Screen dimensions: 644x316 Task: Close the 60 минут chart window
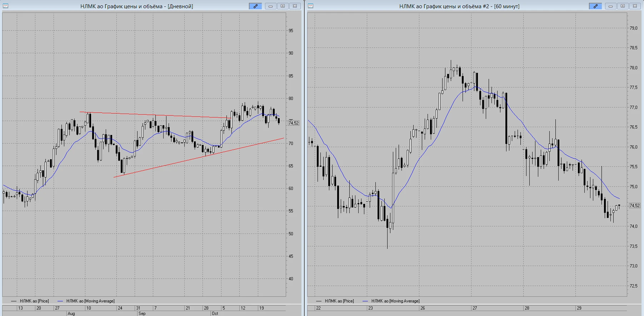[x=635, y=6]
